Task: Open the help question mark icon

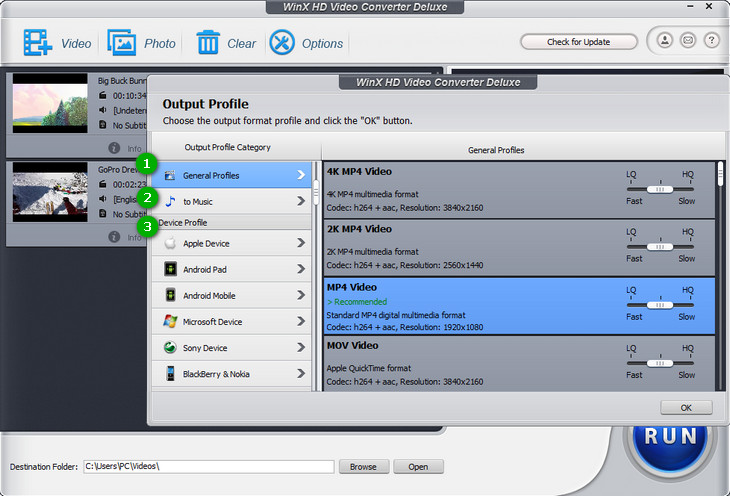Action: (711, 41)
